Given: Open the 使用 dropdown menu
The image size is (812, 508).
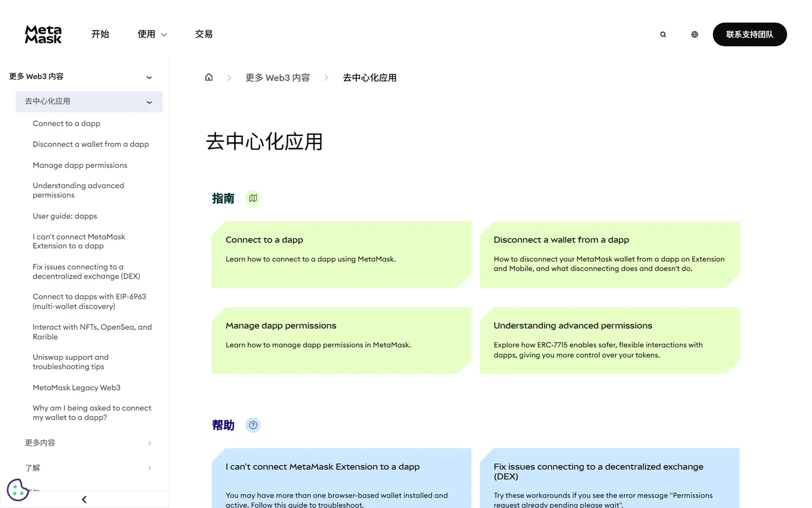Looking at the screenshot, I should tap(152, 34).
